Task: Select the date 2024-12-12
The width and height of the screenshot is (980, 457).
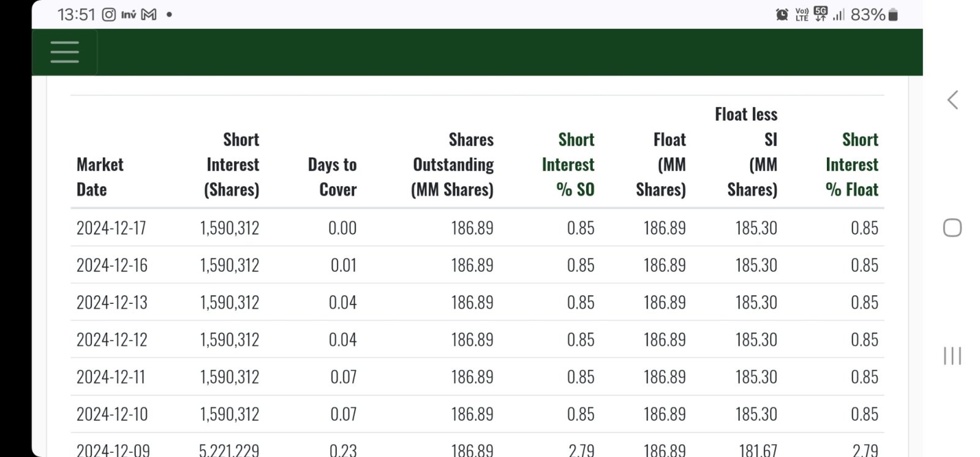Action: tap(112, 340)
